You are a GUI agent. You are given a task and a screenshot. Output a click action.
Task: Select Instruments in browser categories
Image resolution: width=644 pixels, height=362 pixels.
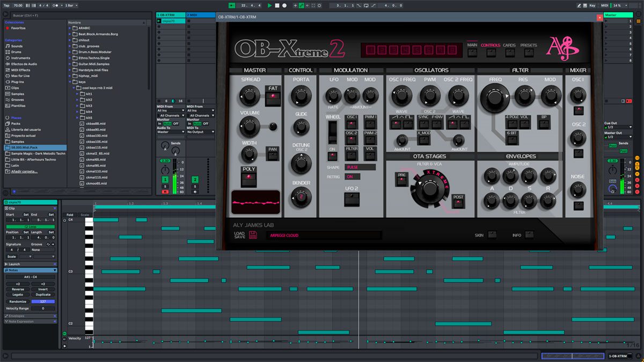20,58
